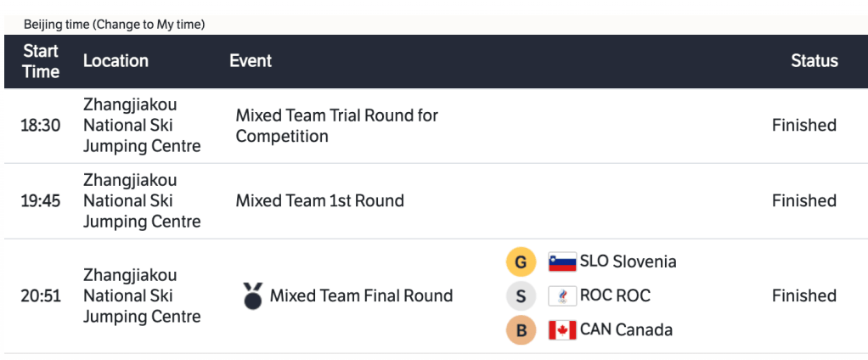Open Mixed Team Final Round event
868x360 pixels.
tap(361, 295)
